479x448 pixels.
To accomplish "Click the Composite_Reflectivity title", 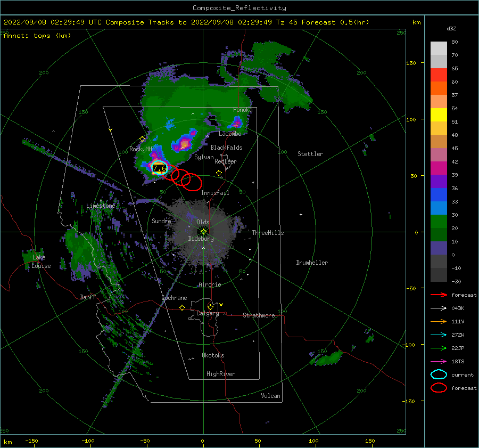I will pyautogui.click(x=240, y=8).
